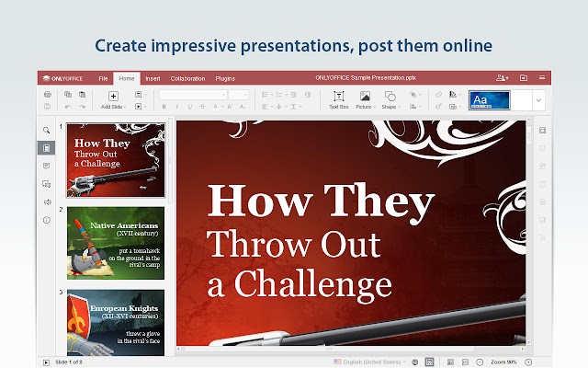Open the font name dropdown
This screenshot has height=368, width=588.
[x=193, y=95]
